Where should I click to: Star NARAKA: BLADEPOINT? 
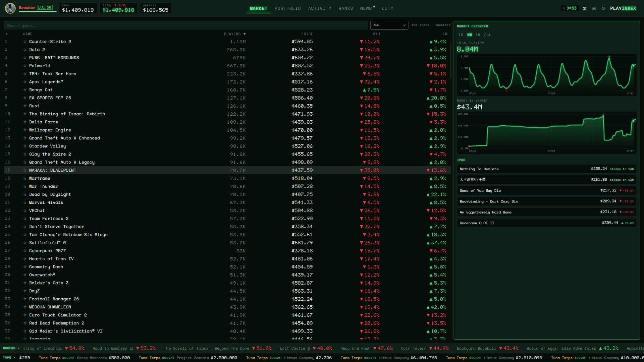click(x=25, y=170)
